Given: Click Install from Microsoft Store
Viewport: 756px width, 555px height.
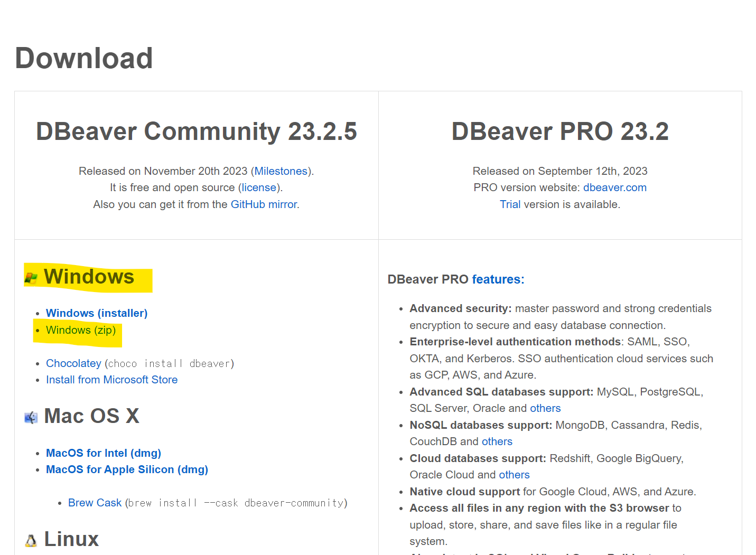Looking at the screenshot, I should [111, 380].
